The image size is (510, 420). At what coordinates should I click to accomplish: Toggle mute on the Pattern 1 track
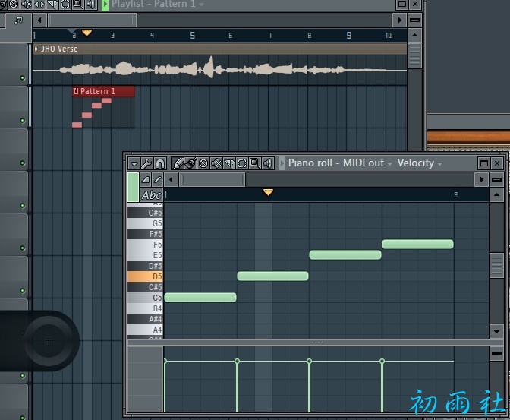[23, 121]
